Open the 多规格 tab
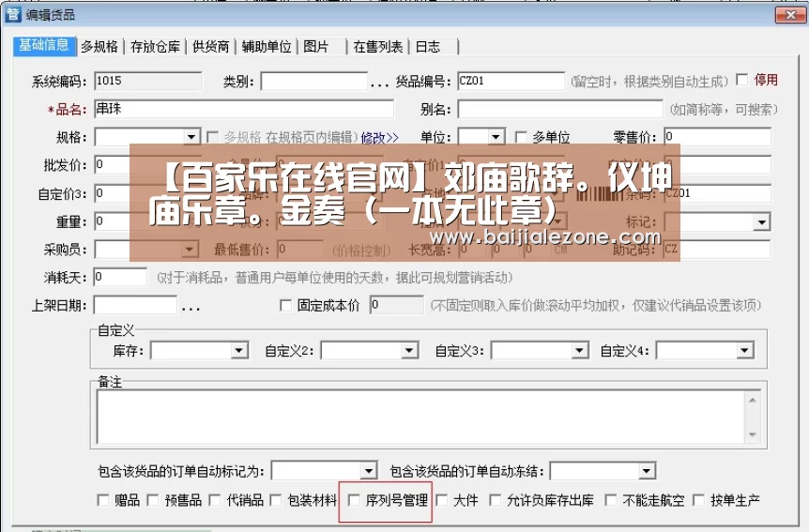Screen dimensions: 809x532 click(99, 46)
